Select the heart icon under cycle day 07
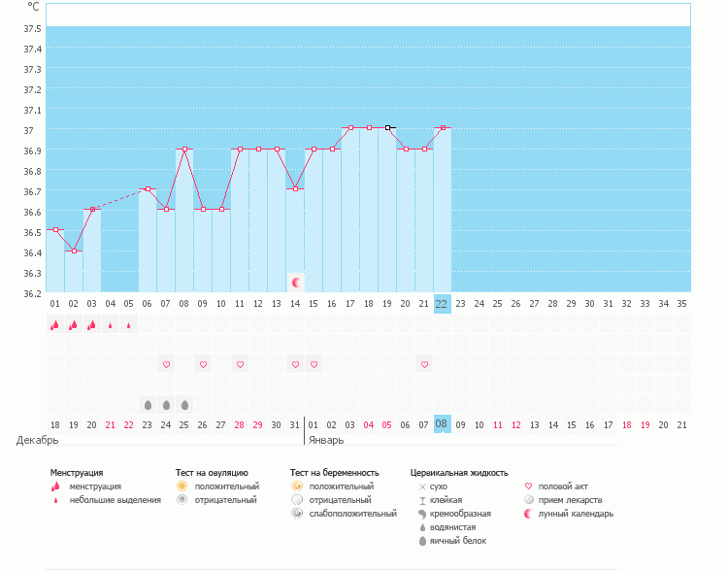Image resolution: width=728 pixels, height=570 pixels. tap(166, 364)
